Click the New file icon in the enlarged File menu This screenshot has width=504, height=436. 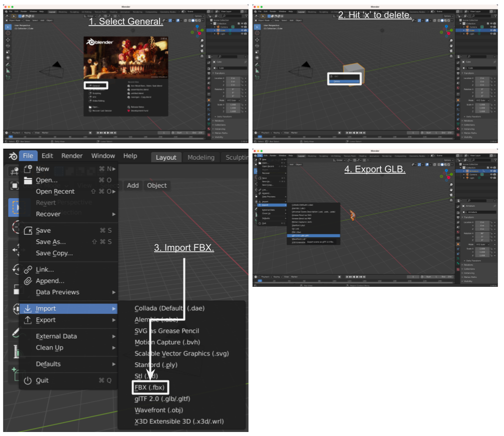tap(28, 169)
